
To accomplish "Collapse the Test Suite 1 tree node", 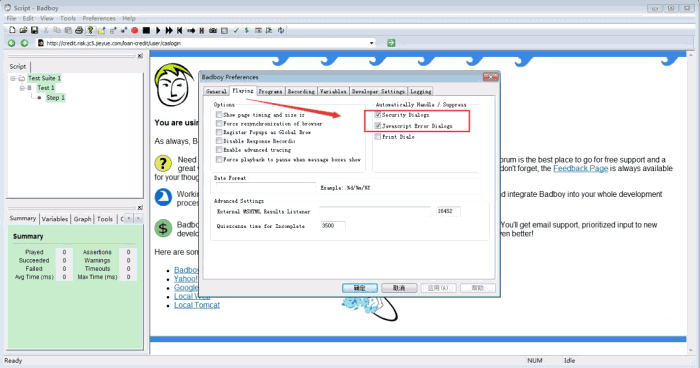I will click(x=13, y=78).
